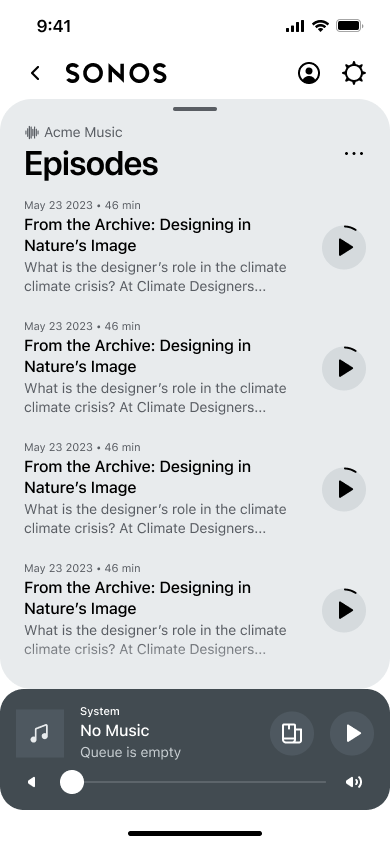The width and height of the screenshot is (390, 844).
Task: Tap the third episode's description text
Action: point(155,519)
